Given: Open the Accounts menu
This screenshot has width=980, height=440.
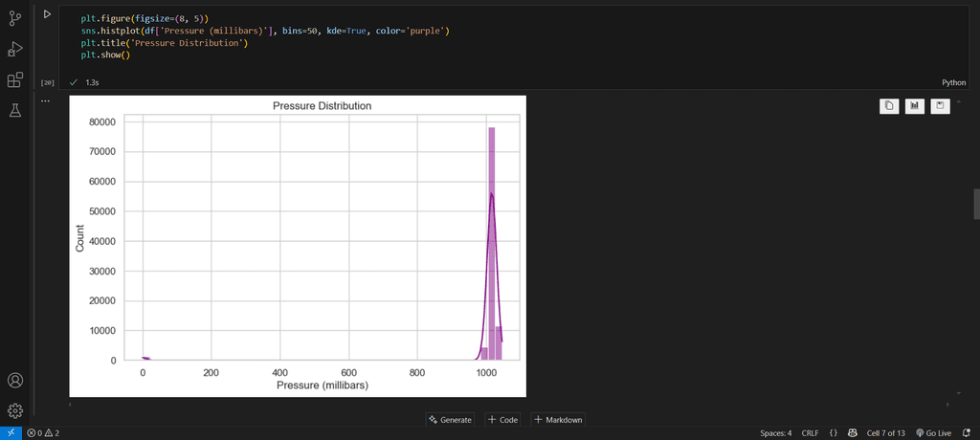Looking at the screenshot, I should click(x=15, y=380).
